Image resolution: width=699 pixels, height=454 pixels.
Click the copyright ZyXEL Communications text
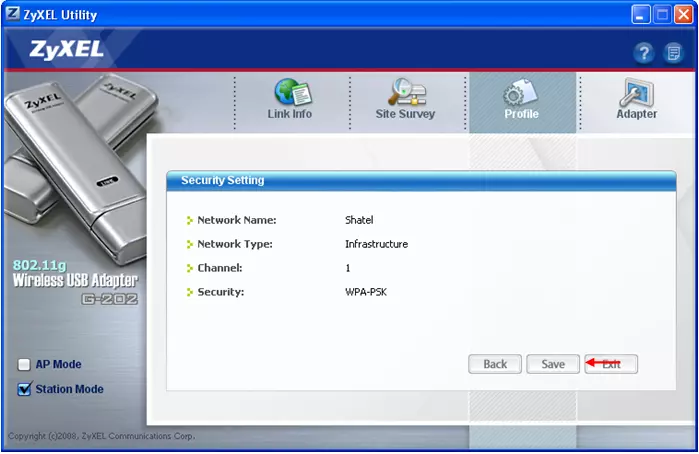pos(101,436)
